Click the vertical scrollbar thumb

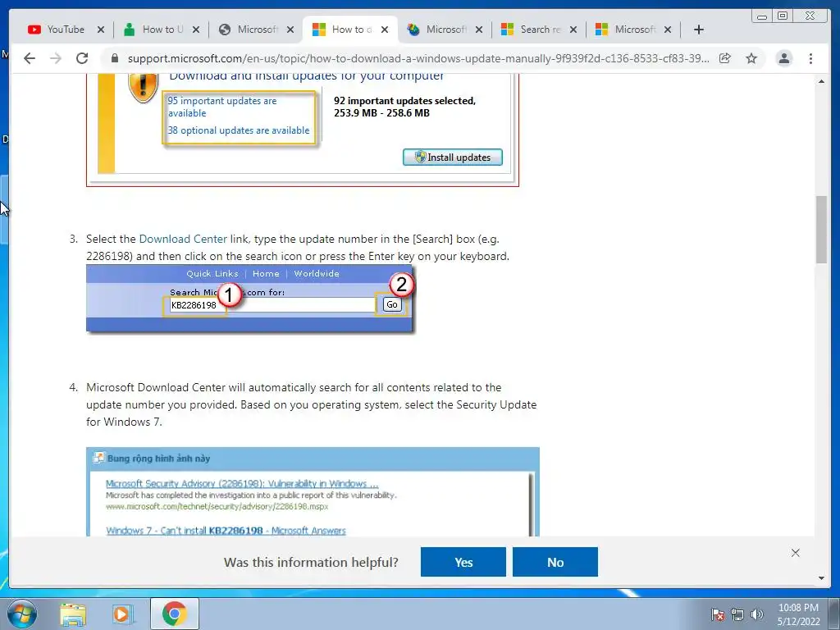click(x=821, y=230)
